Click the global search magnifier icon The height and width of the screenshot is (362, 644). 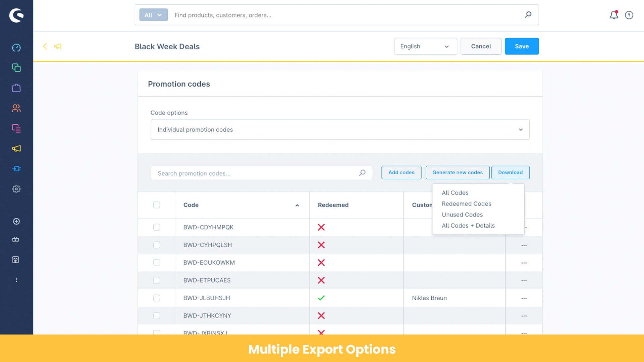tap(528, 15)
